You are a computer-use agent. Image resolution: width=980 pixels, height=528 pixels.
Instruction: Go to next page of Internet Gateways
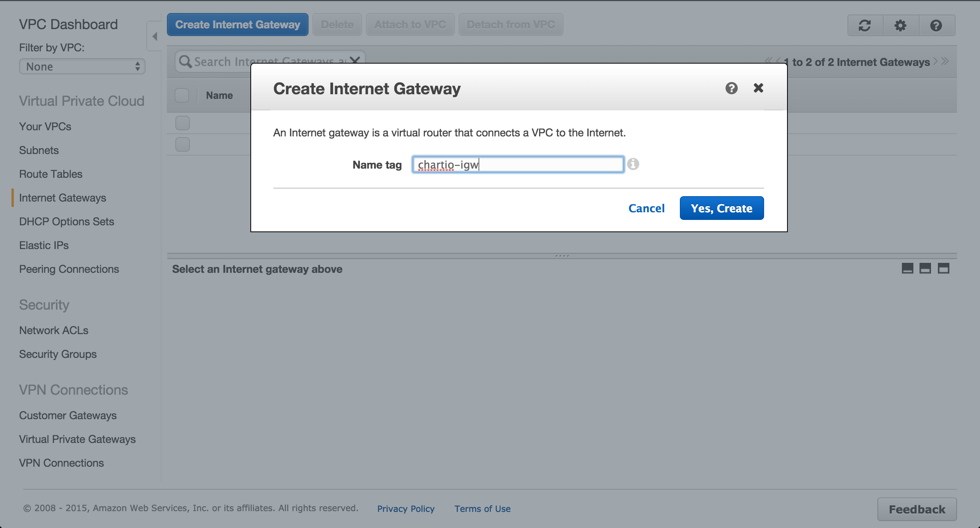tap(935, 61)
